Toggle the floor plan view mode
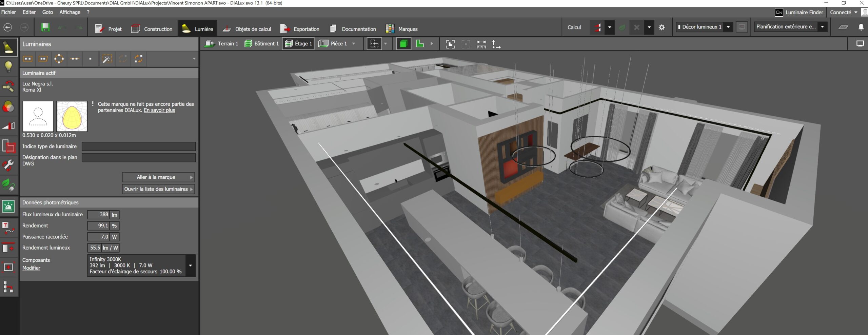Viewport: 868px width, 335px height. (420, 44)
